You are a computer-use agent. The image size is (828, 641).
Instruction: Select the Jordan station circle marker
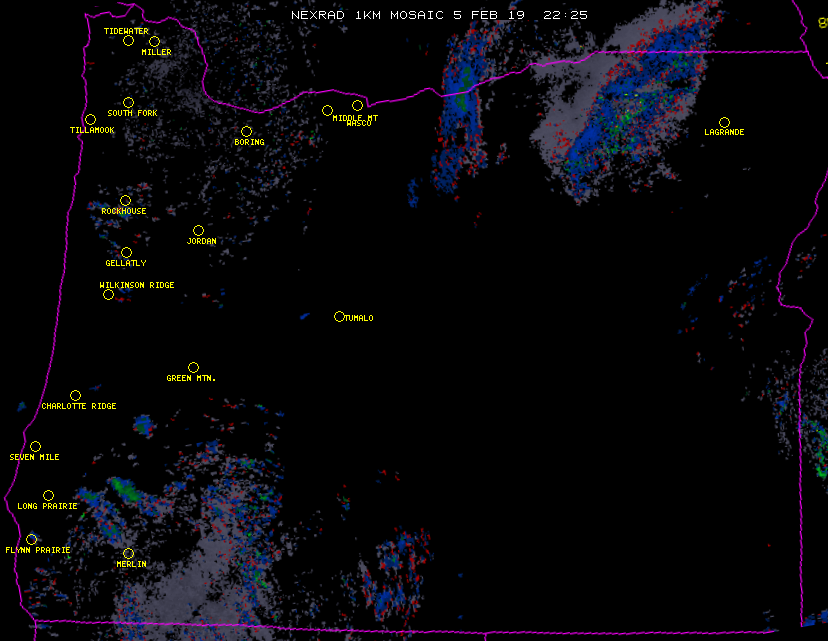[198, 231]
